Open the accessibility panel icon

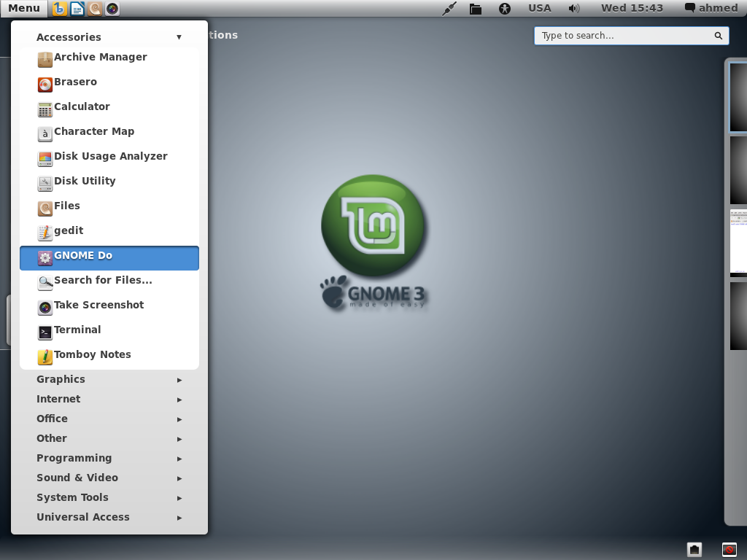[505, 9]
